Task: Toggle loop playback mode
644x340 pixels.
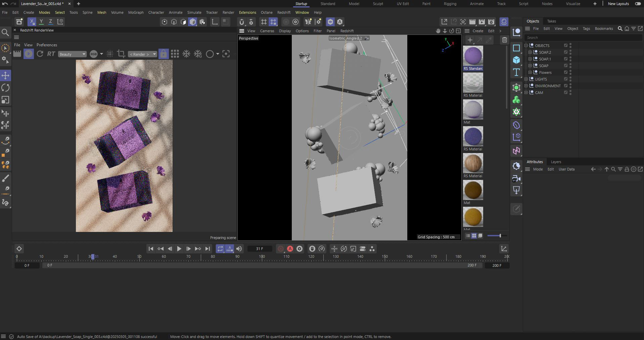Action: (220, 249)
